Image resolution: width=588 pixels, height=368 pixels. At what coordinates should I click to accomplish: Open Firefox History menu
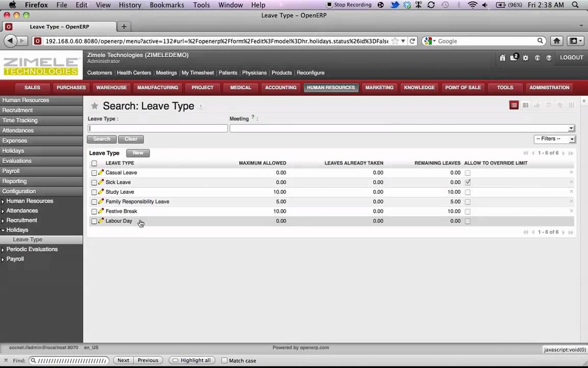[130, 5]
